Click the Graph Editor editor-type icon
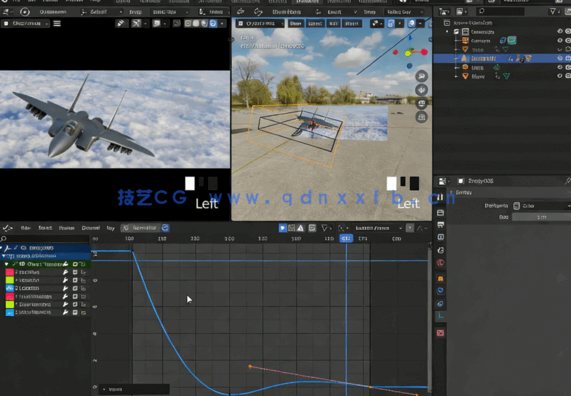 [x=7, y=228]
